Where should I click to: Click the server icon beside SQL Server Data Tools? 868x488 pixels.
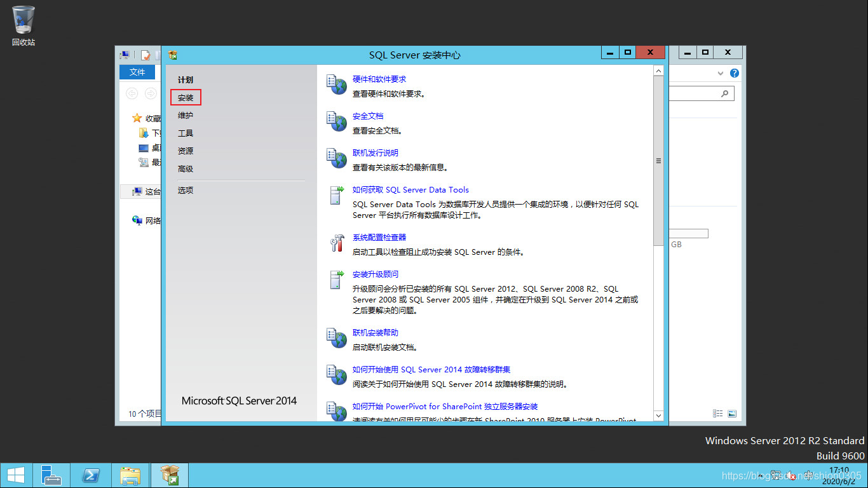pyautogui.click(x=336, y=194)
